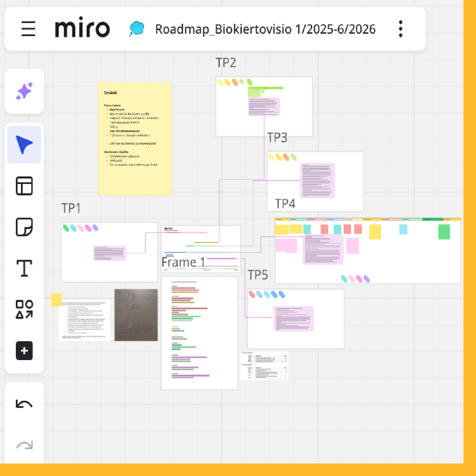The image size is (476, 476).
Task: Open the hamburger main menu
Action: pos(28,29)
